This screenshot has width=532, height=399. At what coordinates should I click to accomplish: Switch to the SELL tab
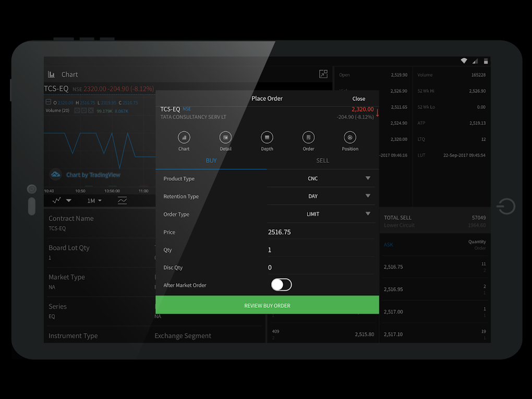323,161
